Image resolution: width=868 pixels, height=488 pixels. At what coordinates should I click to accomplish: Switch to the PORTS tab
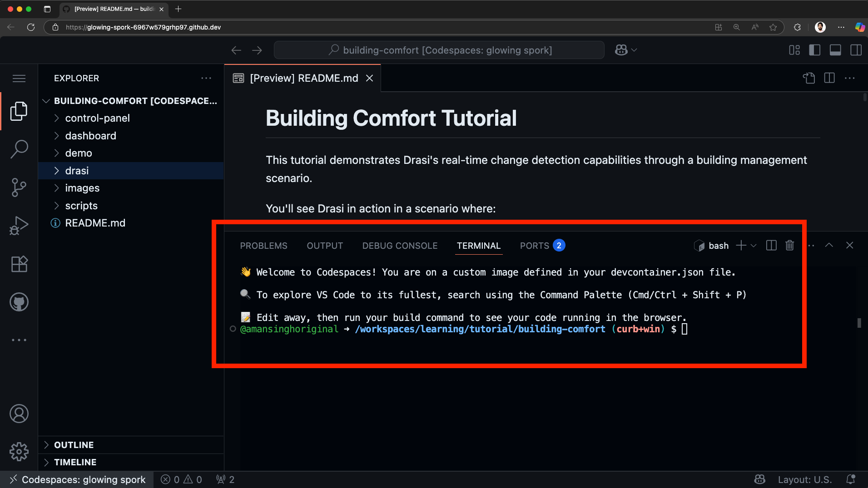pos(534,245)
